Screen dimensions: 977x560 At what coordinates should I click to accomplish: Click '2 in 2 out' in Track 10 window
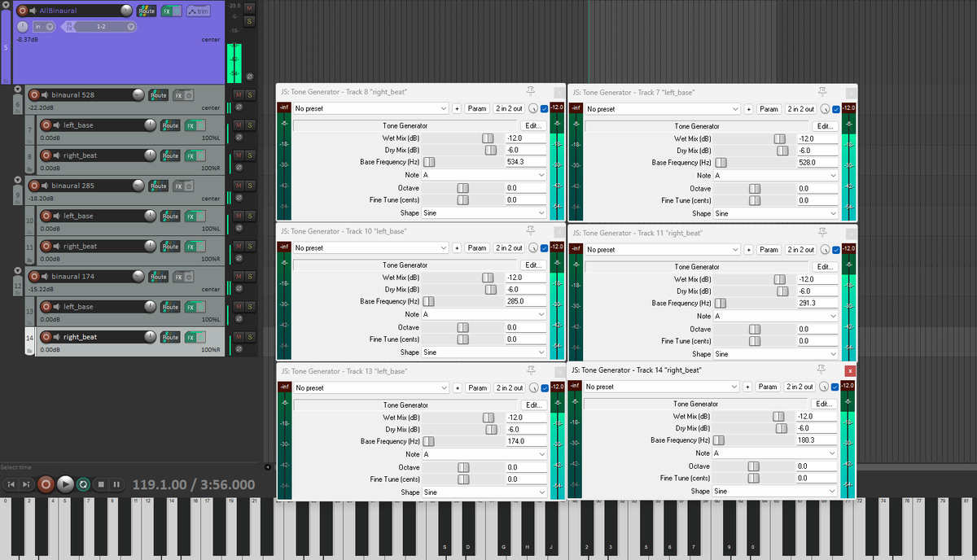click(x=510, y=248)
